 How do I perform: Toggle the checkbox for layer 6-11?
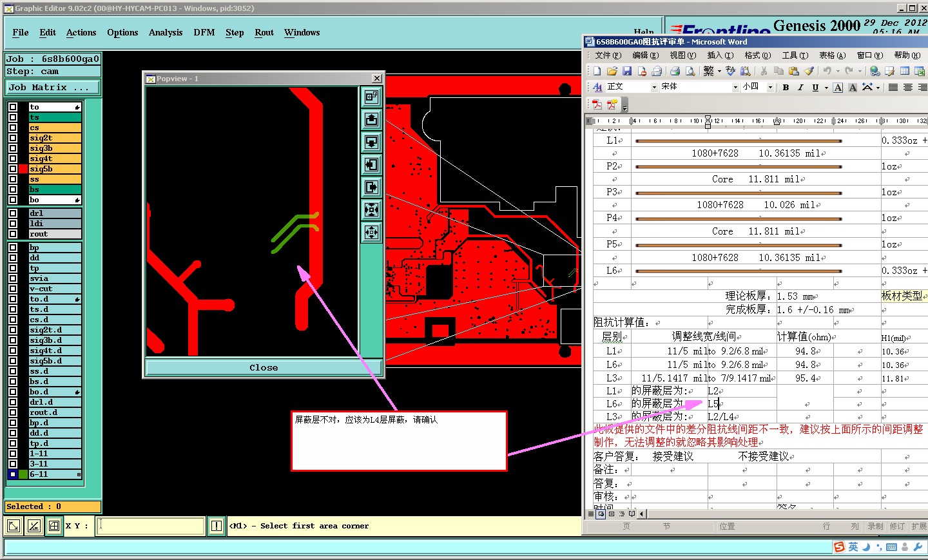pos(13,474)
